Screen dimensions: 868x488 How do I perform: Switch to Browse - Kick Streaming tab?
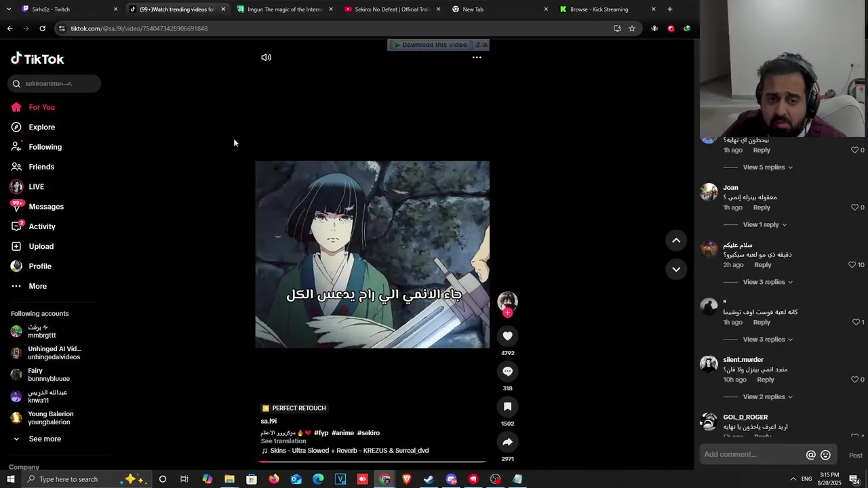(607, 9)
